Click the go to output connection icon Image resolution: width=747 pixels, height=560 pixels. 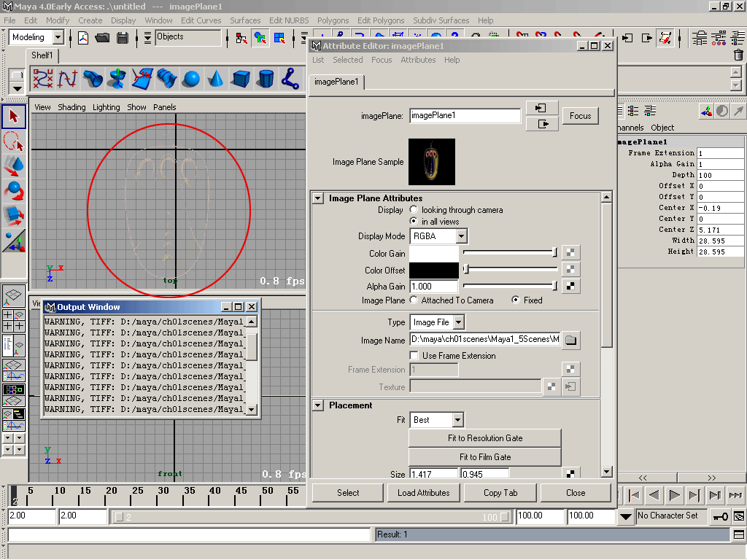point(542,124)
